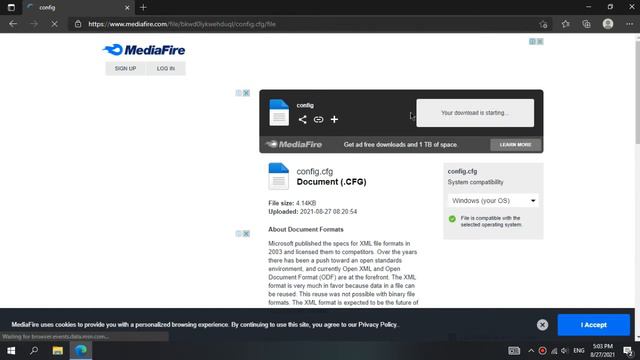This screenshot has height=360, width=640.
Task: Click the address bar URL
Action: 182,24
